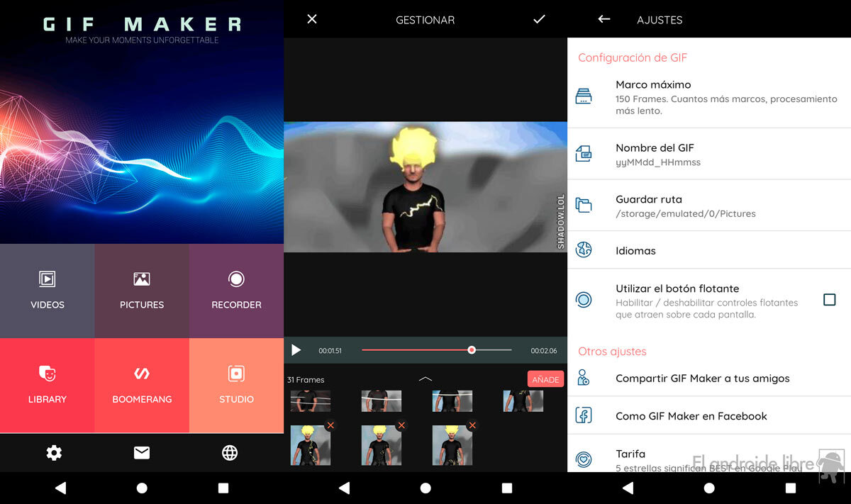Click the red playback progress slider knob
The height and width of the screenshot is (504, 851).
[x=472, y=350]
